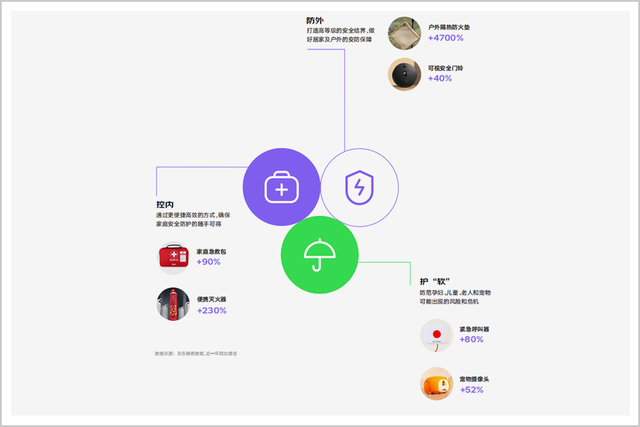Click the lightning shield circle icon
The width and height of the screenshot is (640, 427).
point(359,188)
